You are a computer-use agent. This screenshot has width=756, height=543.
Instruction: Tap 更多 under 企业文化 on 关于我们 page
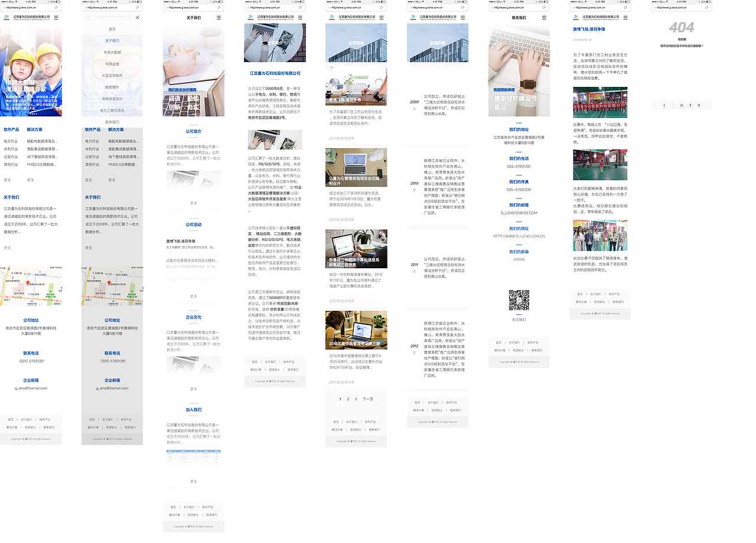coord(194,389)
